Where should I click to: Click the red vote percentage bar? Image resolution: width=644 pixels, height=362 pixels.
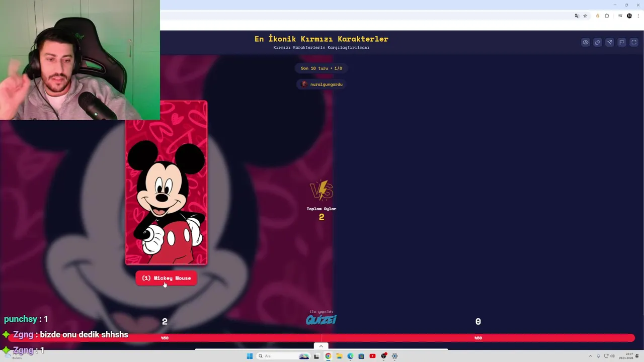point(321,338)
